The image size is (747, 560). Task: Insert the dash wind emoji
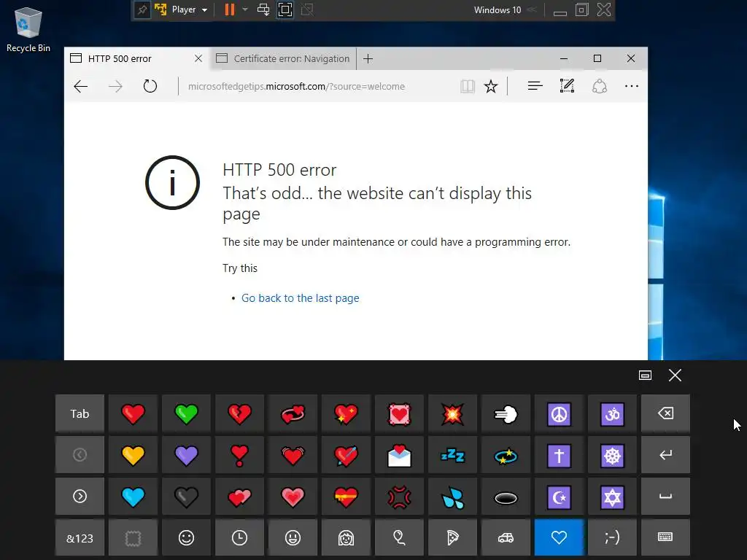pos(506,414)
